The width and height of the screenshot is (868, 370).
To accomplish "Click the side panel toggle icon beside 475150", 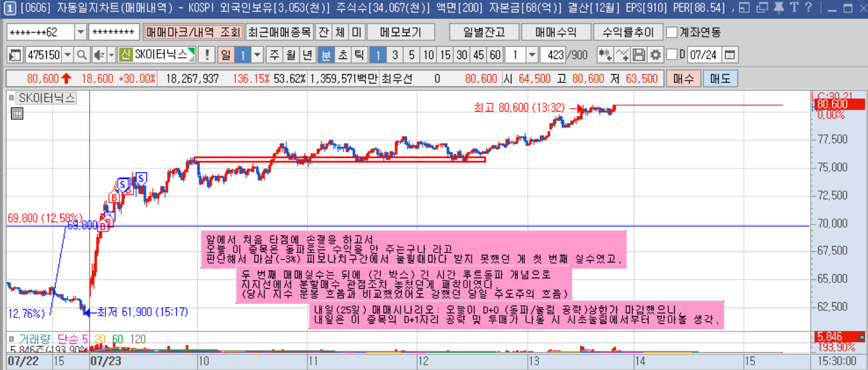I will click(x=15, y=55).
